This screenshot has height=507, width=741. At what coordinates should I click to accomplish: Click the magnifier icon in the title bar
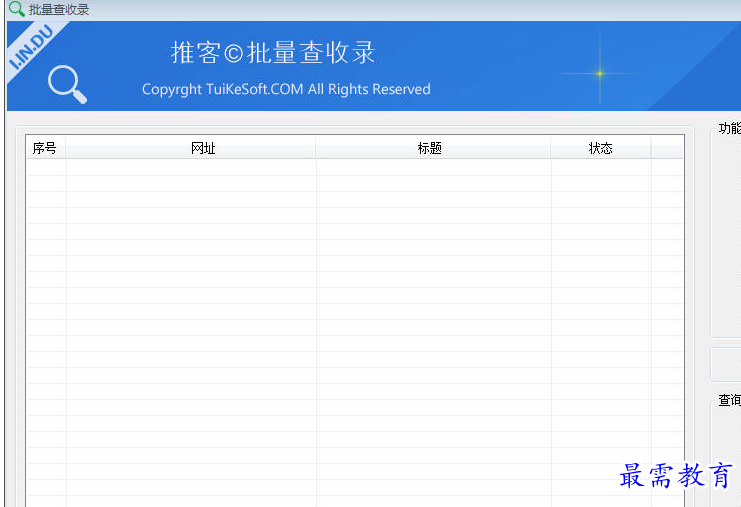17,9
